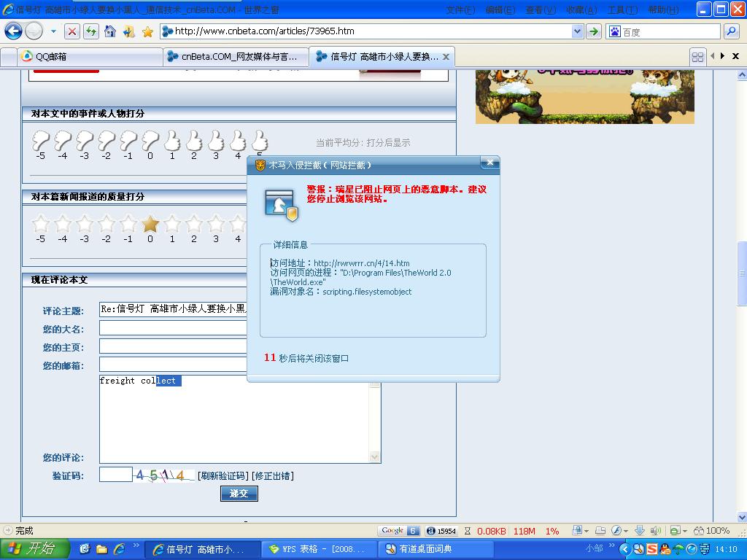This screenshot has width=747, height=560.
Task: Expand hidden tray icons arrow
Action: click(624, 549)
